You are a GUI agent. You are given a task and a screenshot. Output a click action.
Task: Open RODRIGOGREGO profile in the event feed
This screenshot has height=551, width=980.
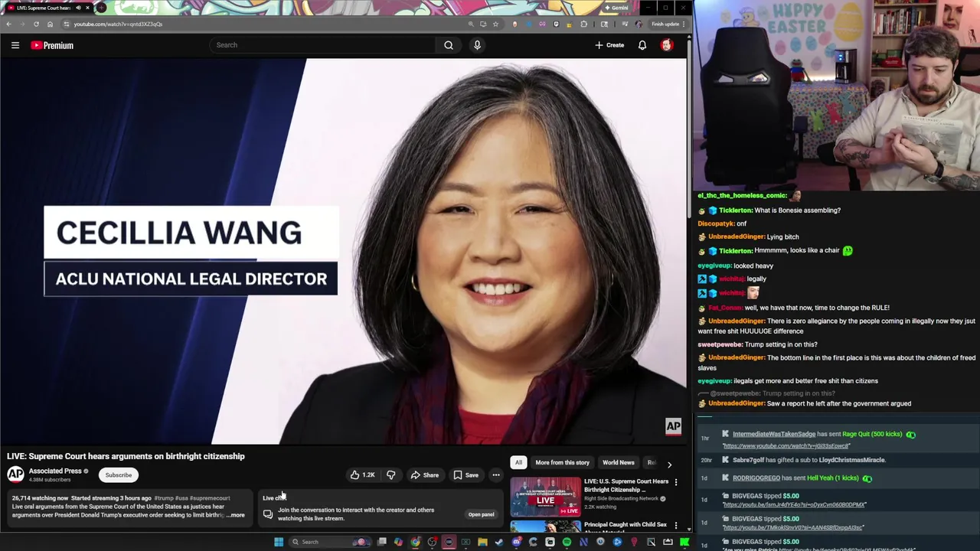pyautogui.click(x=756, y=478)
